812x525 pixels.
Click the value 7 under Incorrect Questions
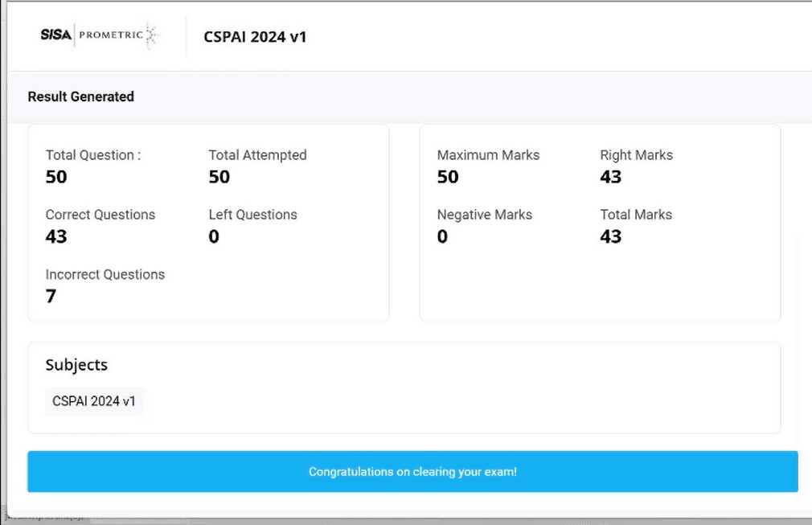pos(51,296)
